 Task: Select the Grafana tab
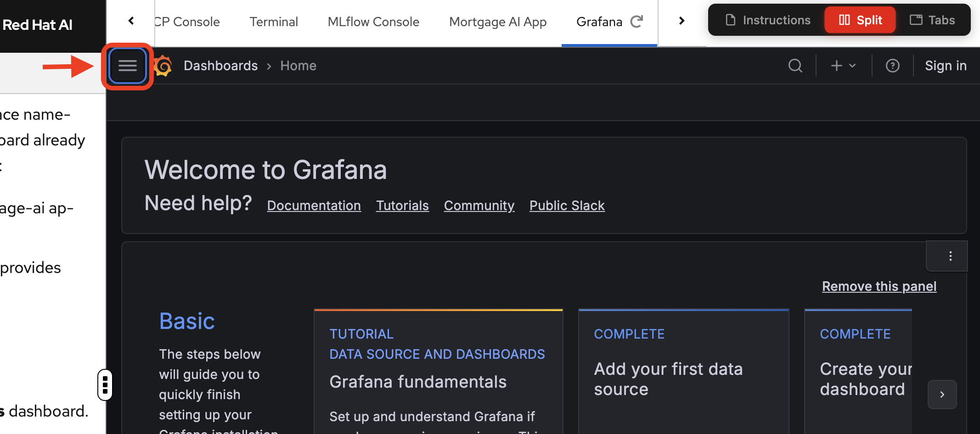(x=599, y=22)
